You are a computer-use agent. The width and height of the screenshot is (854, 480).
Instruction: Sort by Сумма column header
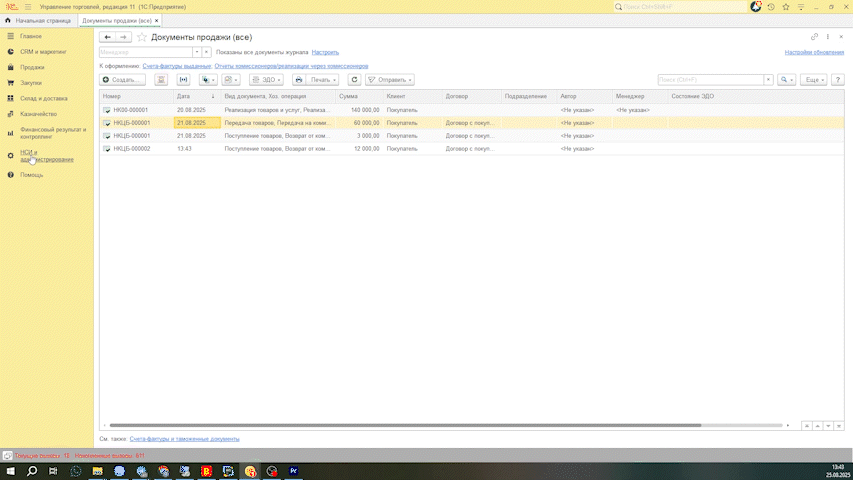[359, 96]
